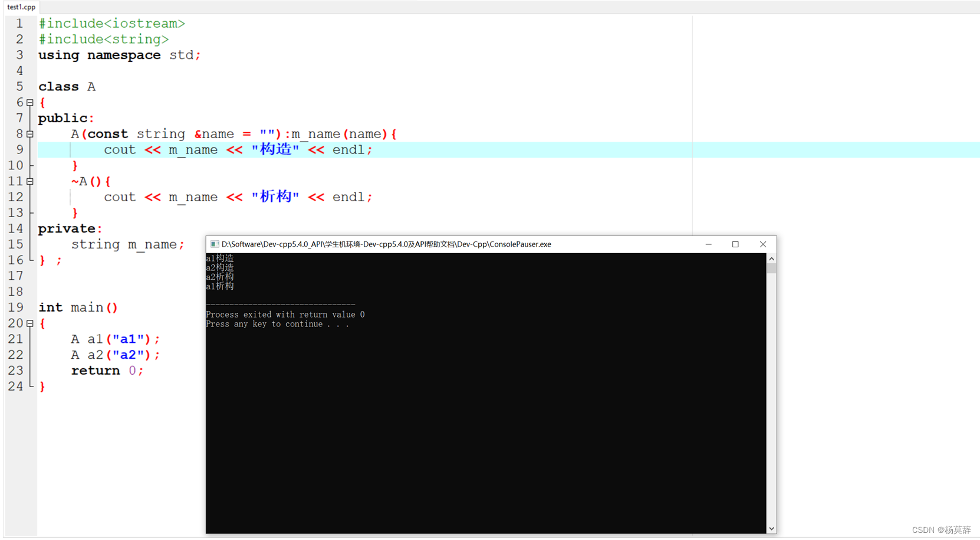Collapse the constructor fold marker on line 8

pyautogui.click(x=30, y=134)
